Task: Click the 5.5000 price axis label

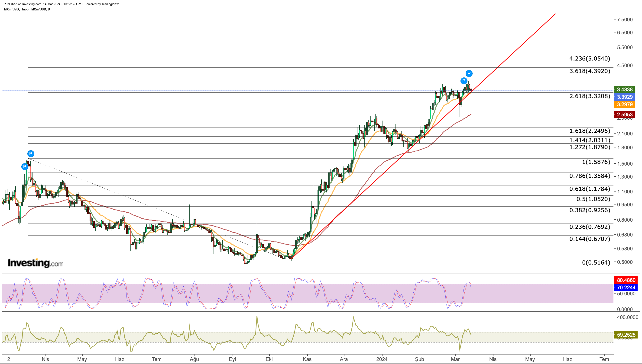Action: (625, 47)
